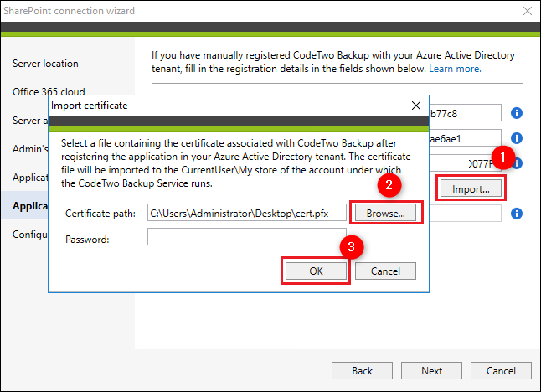The height and width of the screenshot is (392, 541).
Task: Select the Admin's step in the sidebar
Action: click(x=30, y=149)
